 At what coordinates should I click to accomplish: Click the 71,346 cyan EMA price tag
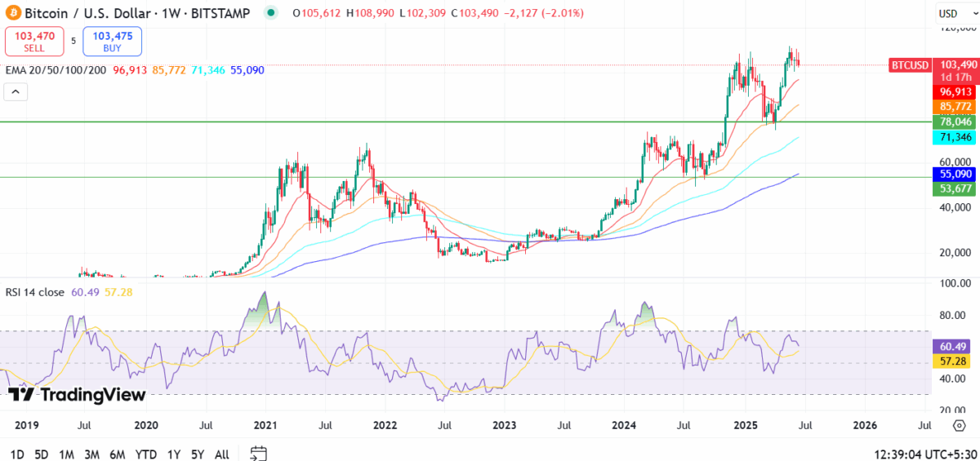(x=955, y=137)
